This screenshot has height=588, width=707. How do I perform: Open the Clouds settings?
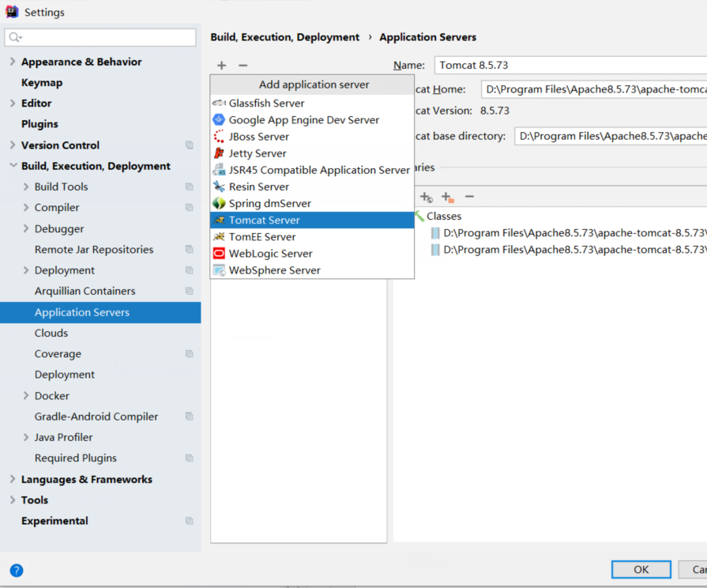tap(51, 333)
